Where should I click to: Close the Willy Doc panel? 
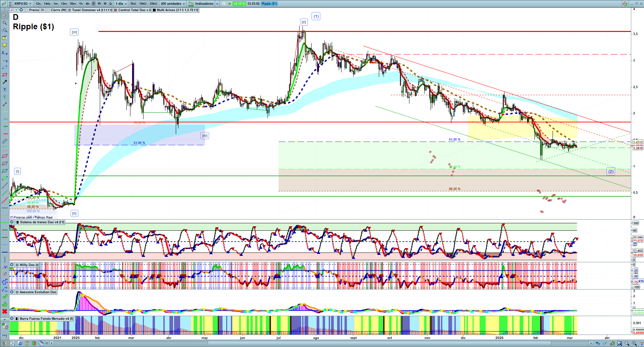point(12,265)
